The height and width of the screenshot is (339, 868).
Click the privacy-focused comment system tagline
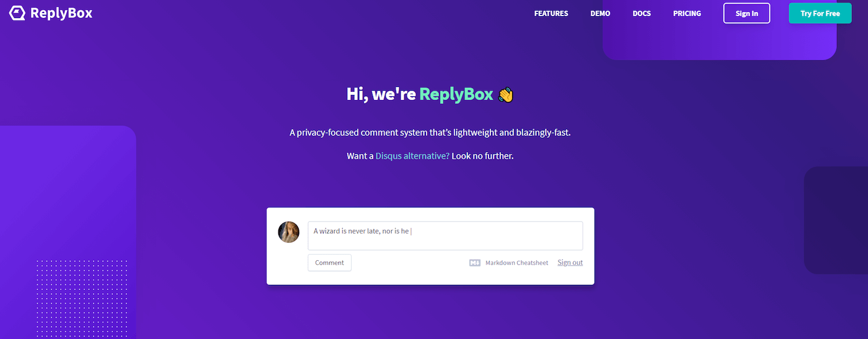tap(430, 133)
